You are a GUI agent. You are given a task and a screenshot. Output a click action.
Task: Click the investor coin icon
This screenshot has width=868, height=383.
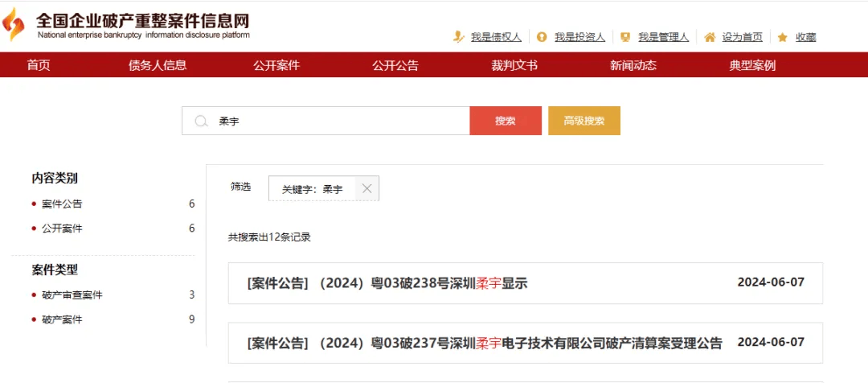pyautogui.click(x=542, y=37)
